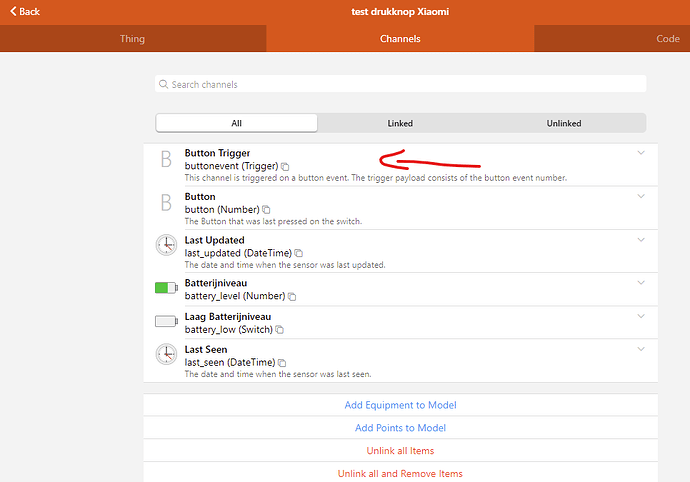The width and height of the screenshot is (690, 482).
Task: Click Add Equipment to Model
Action: (400, 405)
